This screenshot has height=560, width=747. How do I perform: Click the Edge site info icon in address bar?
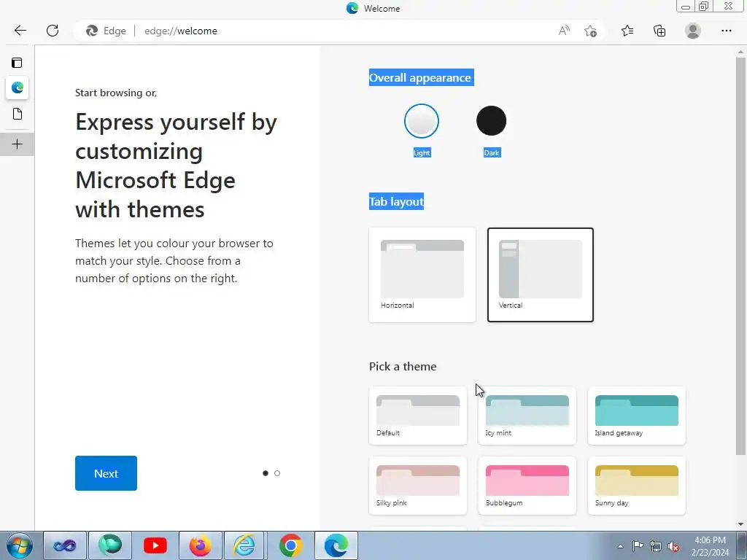click(x=106, y=31)
